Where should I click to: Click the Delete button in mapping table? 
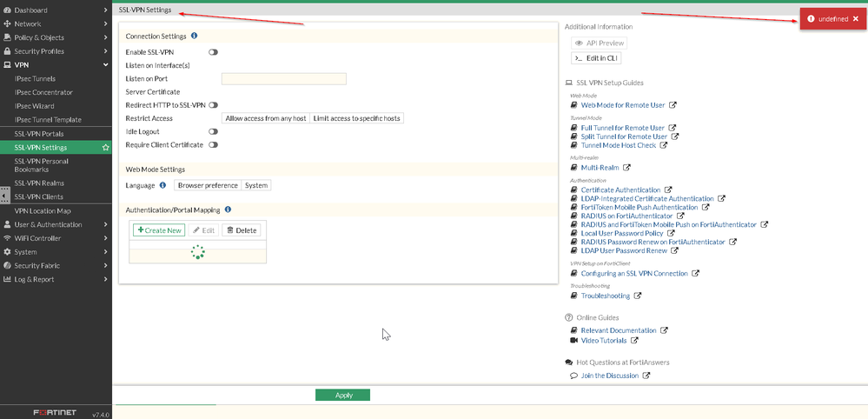point(242,230)
